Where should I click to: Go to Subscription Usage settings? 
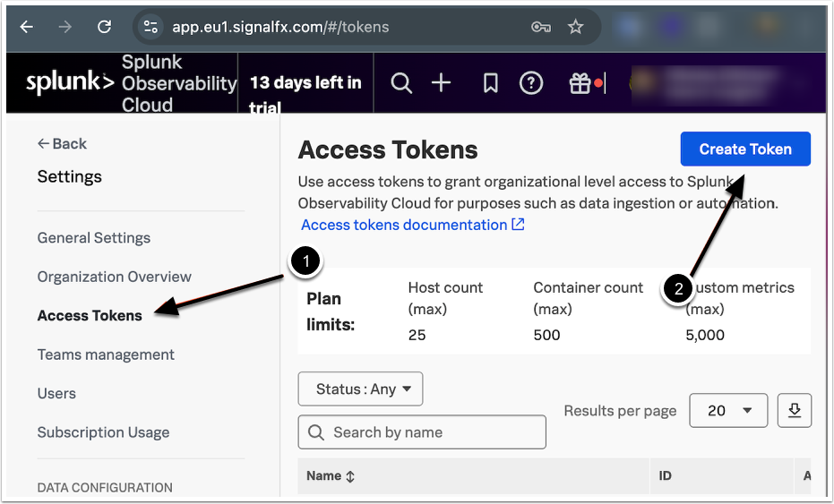103,432
